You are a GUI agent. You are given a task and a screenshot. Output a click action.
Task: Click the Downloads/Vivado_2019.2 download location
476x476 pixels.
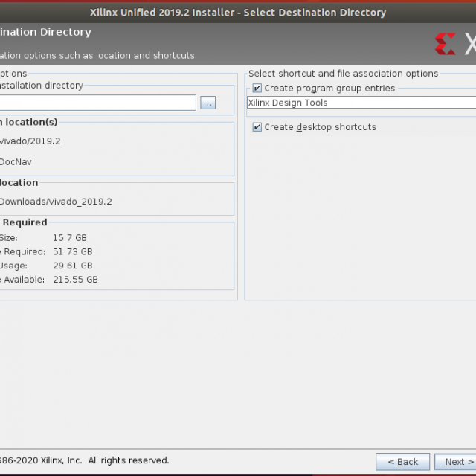pos(56,202)
